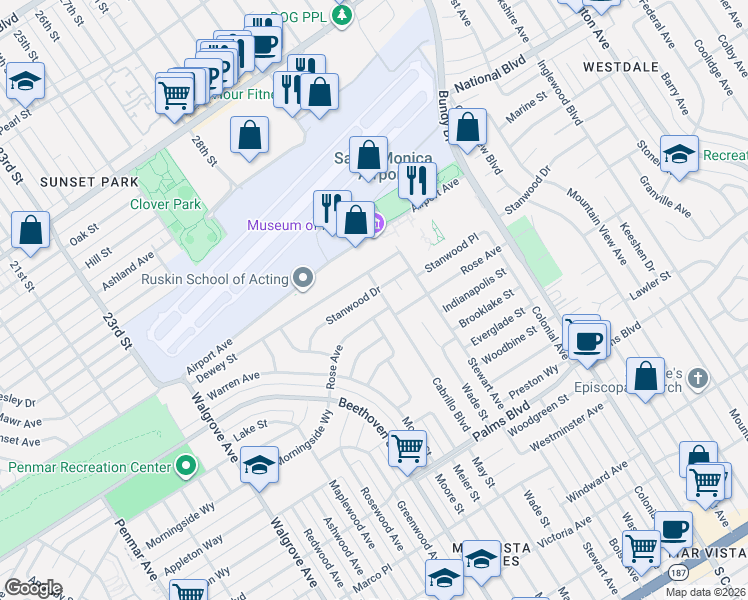Click the shopping bag marker on Bundy Dr
Image resolution: width=748 pixels, height=600 pixels.
(x=468, y=128)
